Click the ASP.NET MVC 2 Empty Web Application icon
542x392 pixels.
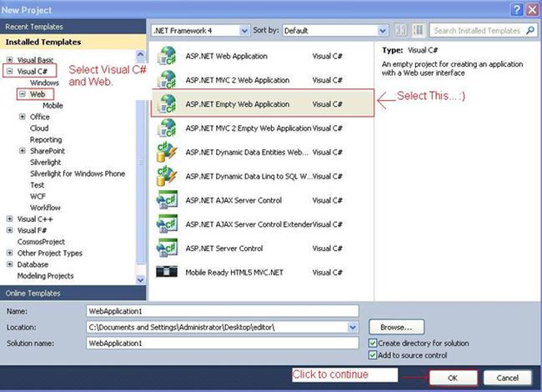(167, 128)
